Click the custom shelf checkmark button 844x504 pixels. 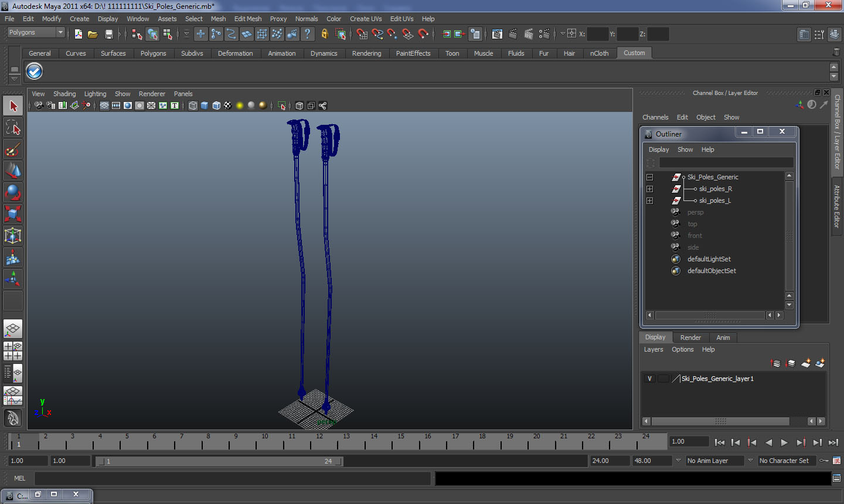pyautogui.click(x=35, y=71)
